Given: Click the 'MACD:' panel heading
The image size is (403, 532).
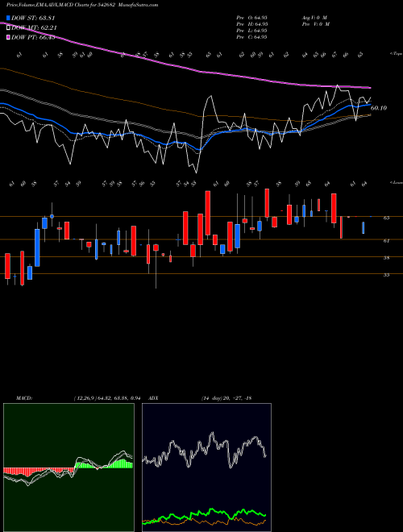Looking at the screenshot, I should click(x=24, y=398).
